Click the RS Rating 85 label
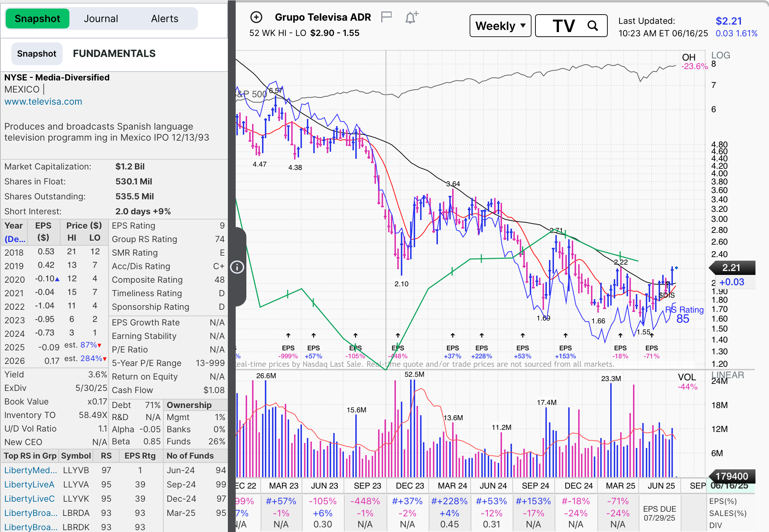This screenshot has width=769, height=532. (684, 314)
